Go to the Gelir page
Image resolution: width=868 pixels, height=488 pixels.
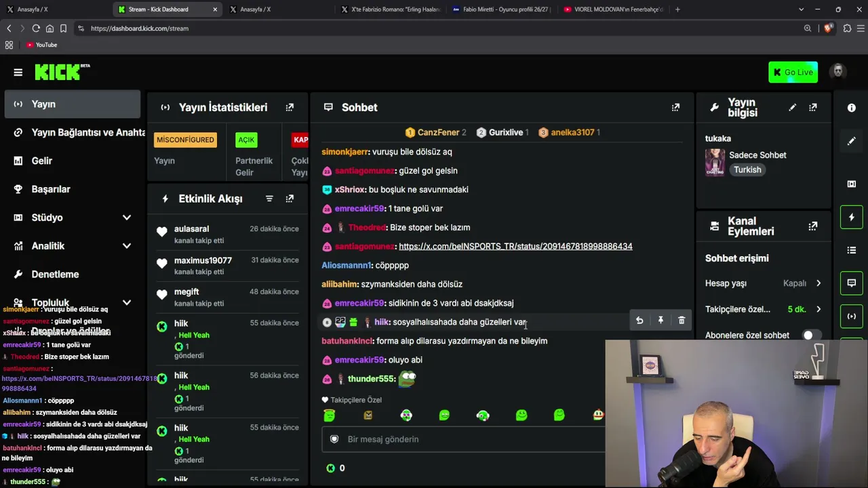(x=72, y=161)
